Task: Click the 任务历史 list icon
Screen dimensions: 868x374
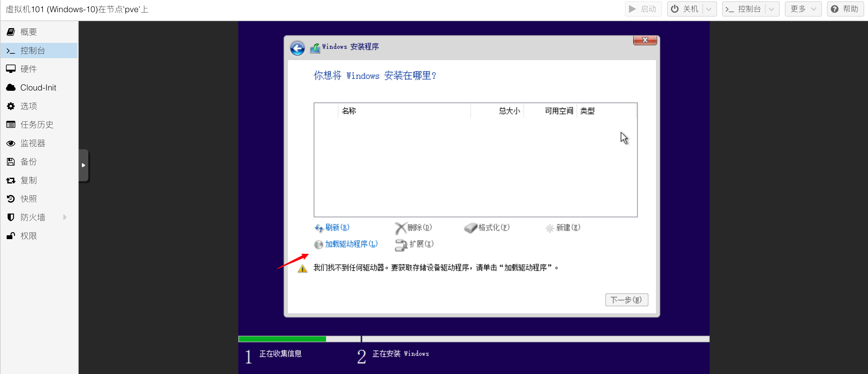Action: click(x=11, y=125)
